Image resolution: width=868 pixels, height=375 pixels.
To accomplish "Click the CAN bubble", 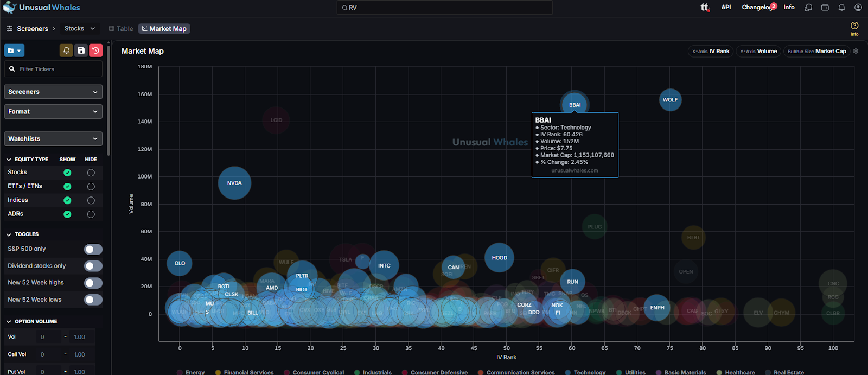I will click(453, 268).
